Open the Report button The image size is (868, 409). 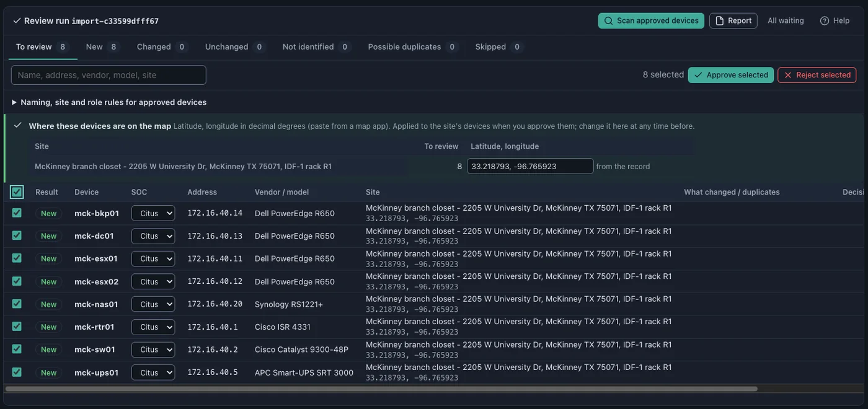point(733,20)
